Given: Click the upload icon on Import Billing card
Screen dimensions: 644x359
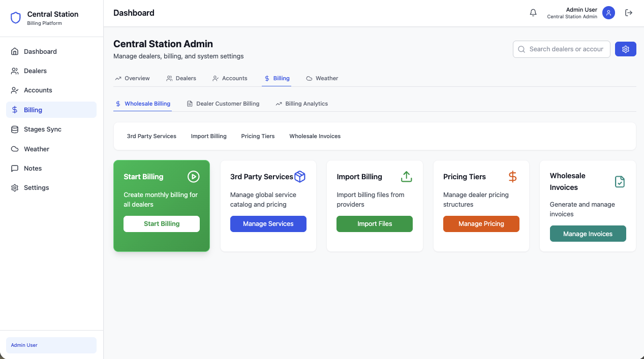Looking at the screenshot, I should tap(406, 176).
